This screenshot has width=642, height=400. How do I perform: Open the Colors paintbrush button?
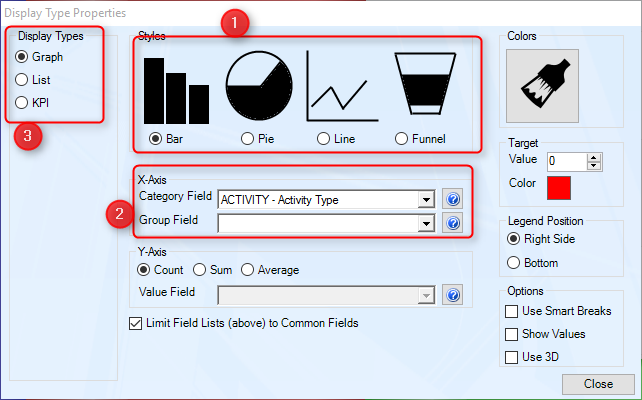coord(543,86)
